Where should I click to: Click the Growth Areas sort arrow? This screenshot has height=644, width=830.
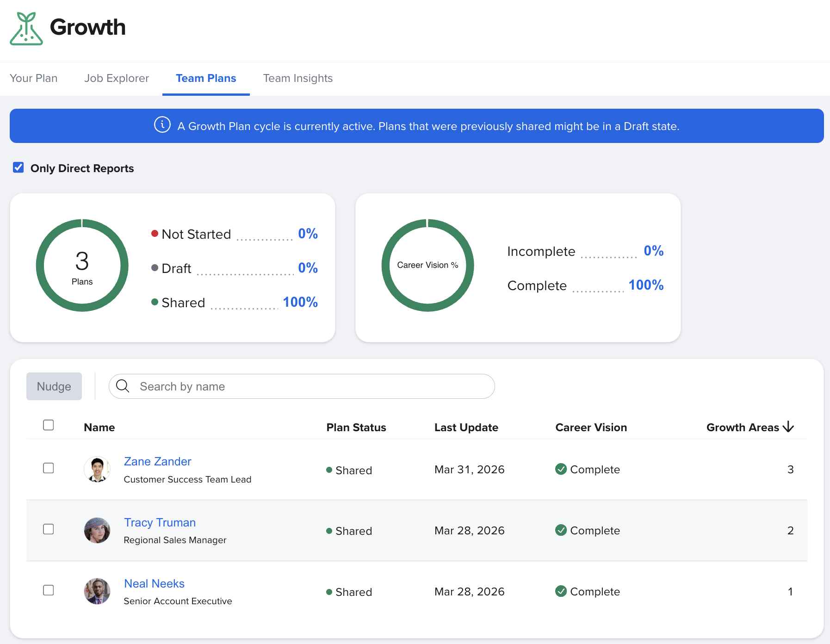click(788, 427)
